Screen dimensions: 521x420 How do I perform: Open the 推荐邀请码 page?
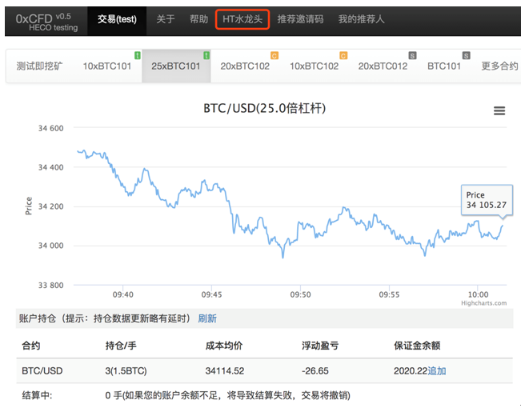(300, 19)
